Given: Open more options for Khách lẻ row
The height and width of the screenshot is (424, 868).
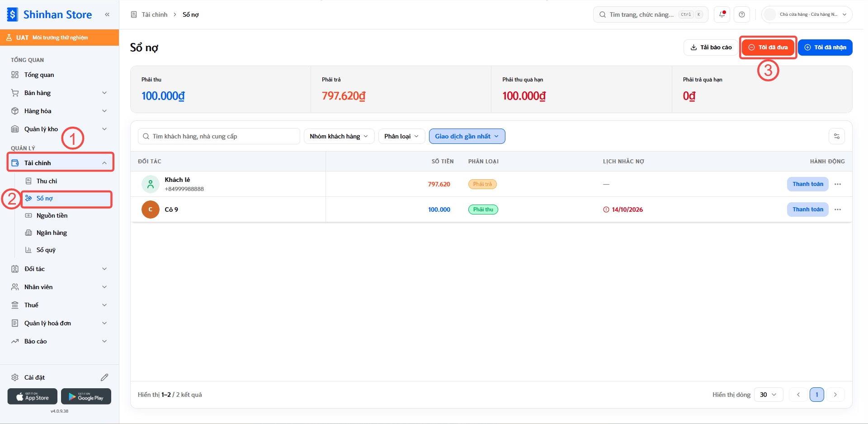Looking at the screenshot, I should coord(838,184).
